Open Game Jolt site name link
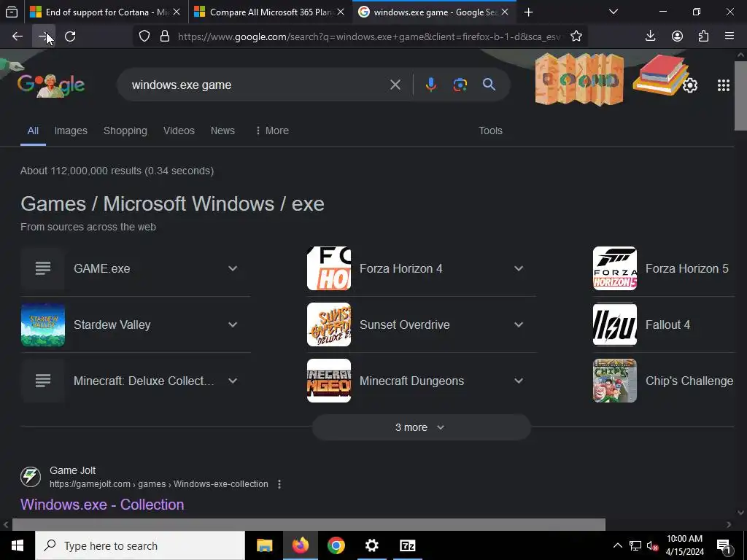747x560 pixels. click(72, 470)
